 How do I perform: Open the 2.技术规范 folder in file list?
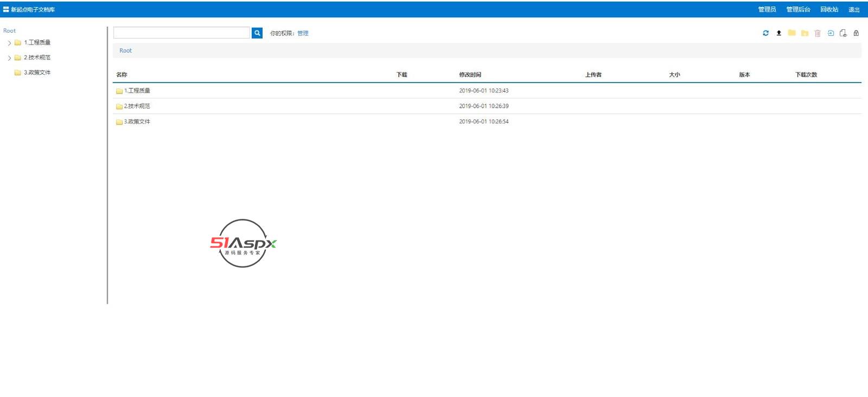point(137,106)
